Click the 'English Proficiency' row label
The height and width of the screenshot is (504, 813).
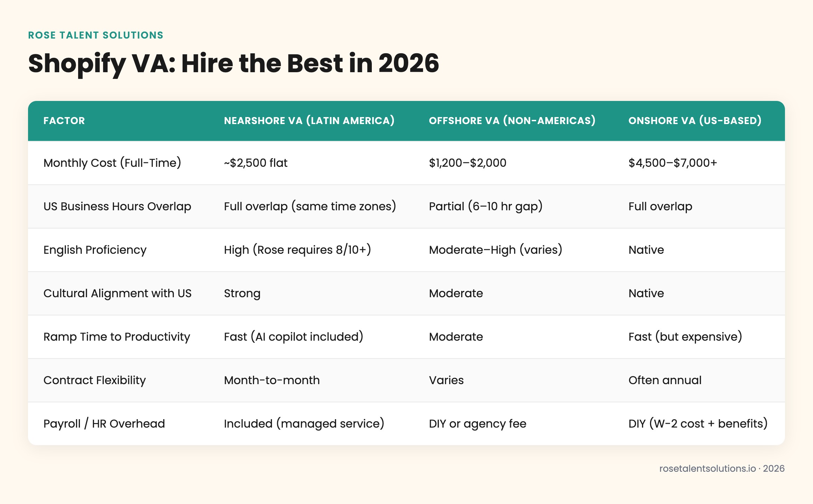(x=95, y=250)
